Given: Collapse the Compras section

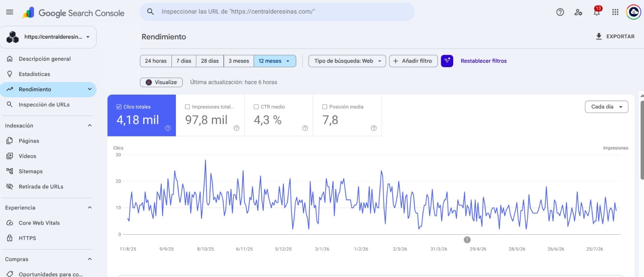Looking at the screenshot, I should (x=90, y=259).
